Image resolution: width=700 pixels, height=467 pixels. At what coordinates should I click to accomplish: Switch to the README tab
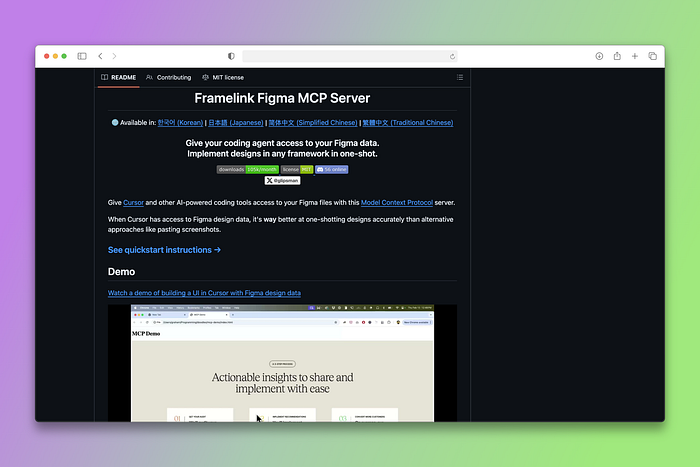119,77
